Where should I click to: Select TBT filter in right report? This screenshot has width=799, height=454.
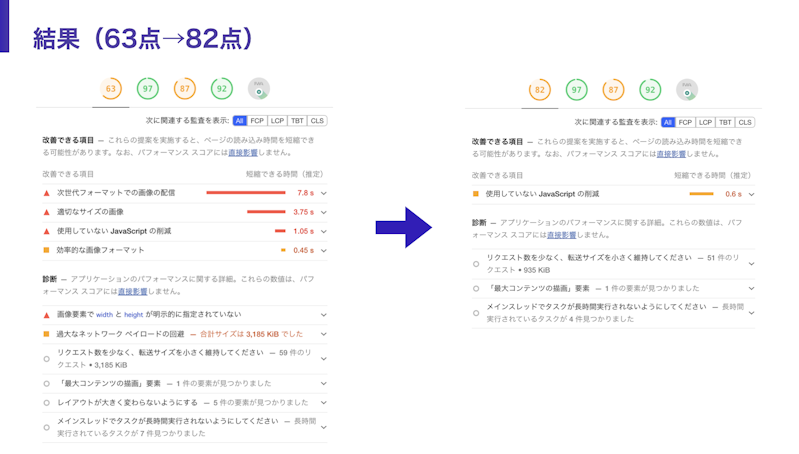[725, 121]
